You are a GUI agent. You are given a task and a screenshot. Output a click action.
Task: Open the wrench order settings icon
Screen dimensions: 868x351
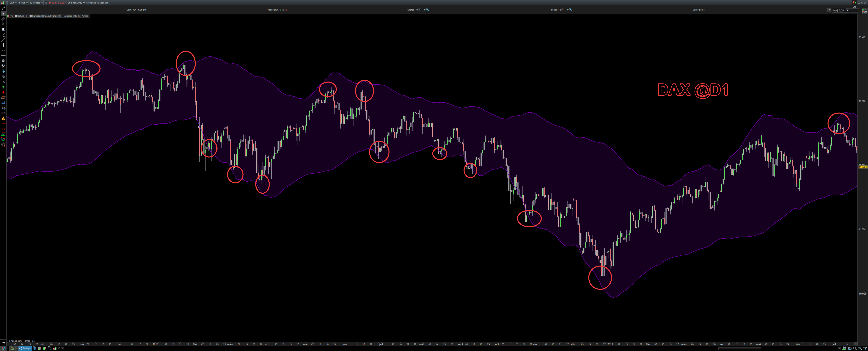tap(829, 10)
